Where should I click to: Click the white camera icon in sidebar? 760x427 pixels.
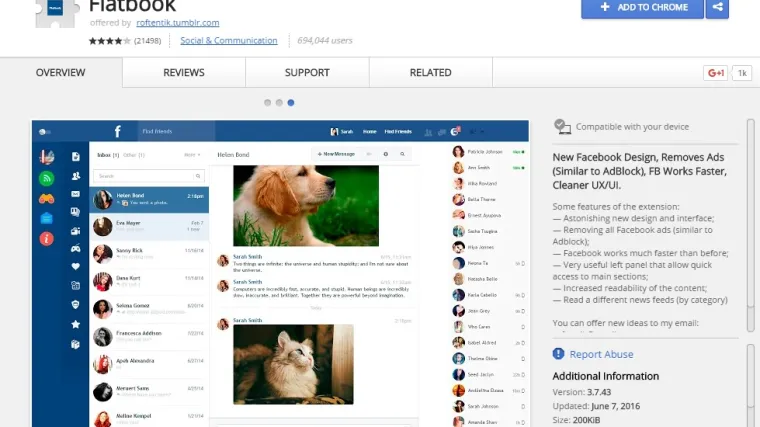coord(76,231)
